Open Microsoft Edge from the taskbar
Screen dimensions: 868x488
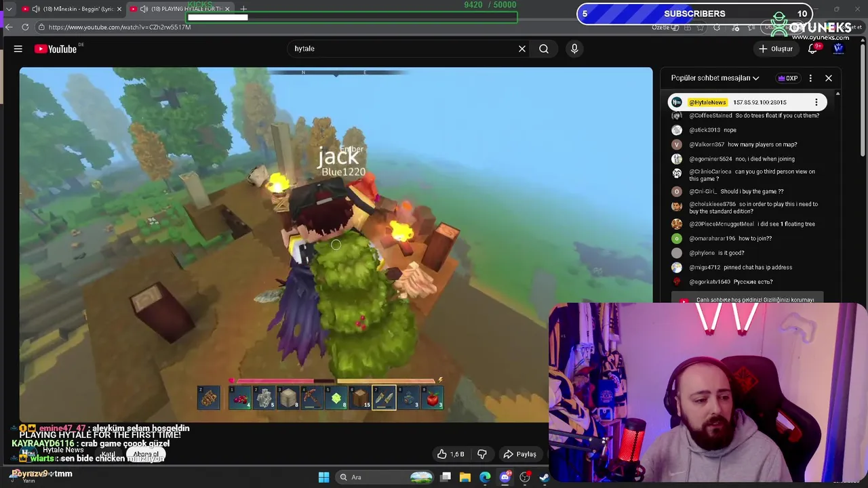(x=485, y=477)
